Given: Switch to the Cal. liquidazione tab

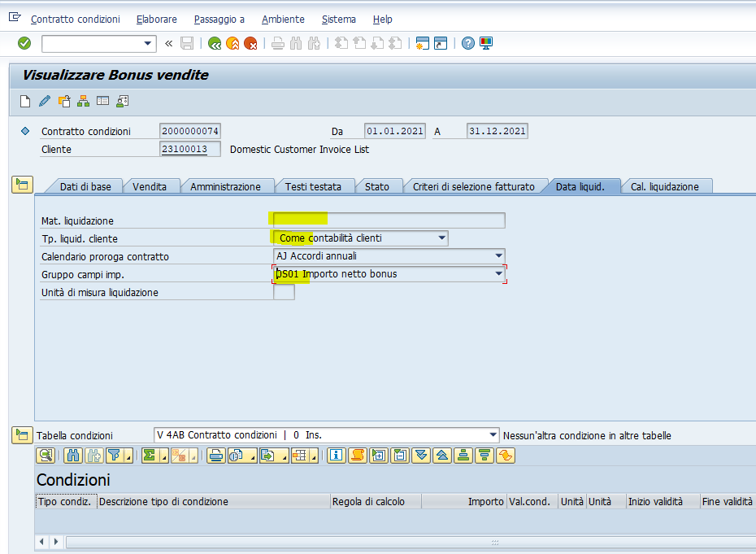Looking at the screenshot, I should point(664,187).
